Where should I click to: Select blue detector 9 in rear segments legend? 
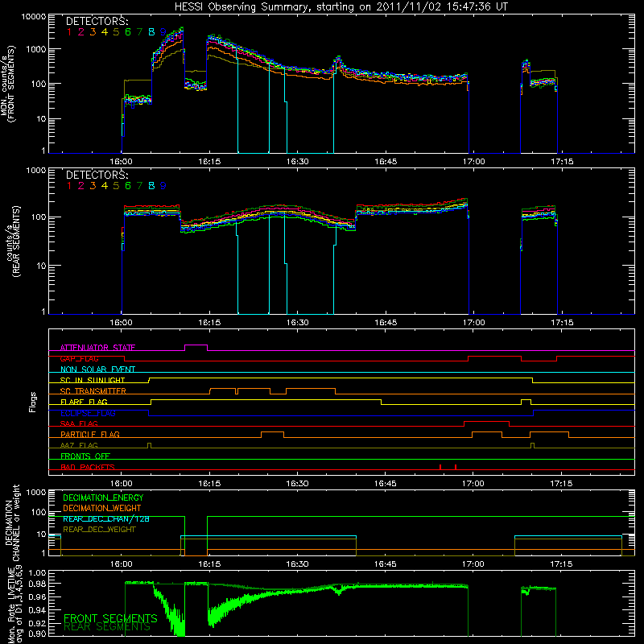coord(163,186)
